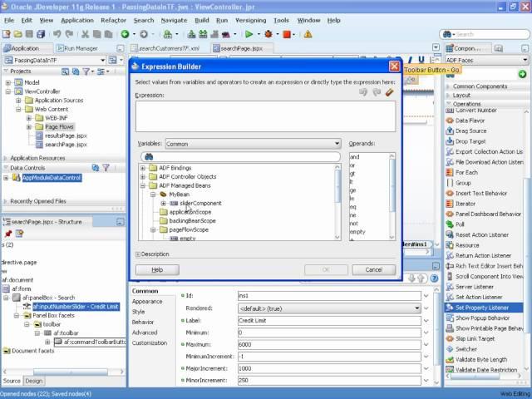Click the Structure pane horizontal scrollbar

point(63,372)
